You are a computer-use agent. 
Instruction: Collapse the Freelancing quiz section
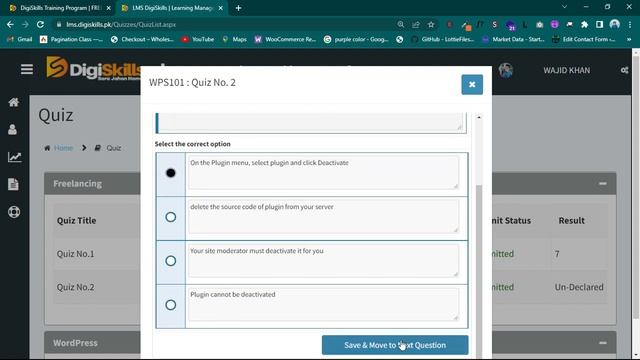[x=602, y=184]
